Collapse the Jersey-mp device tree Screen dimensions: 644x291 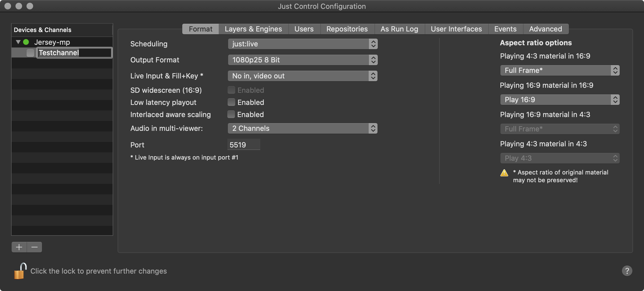[x=18, y=42]
